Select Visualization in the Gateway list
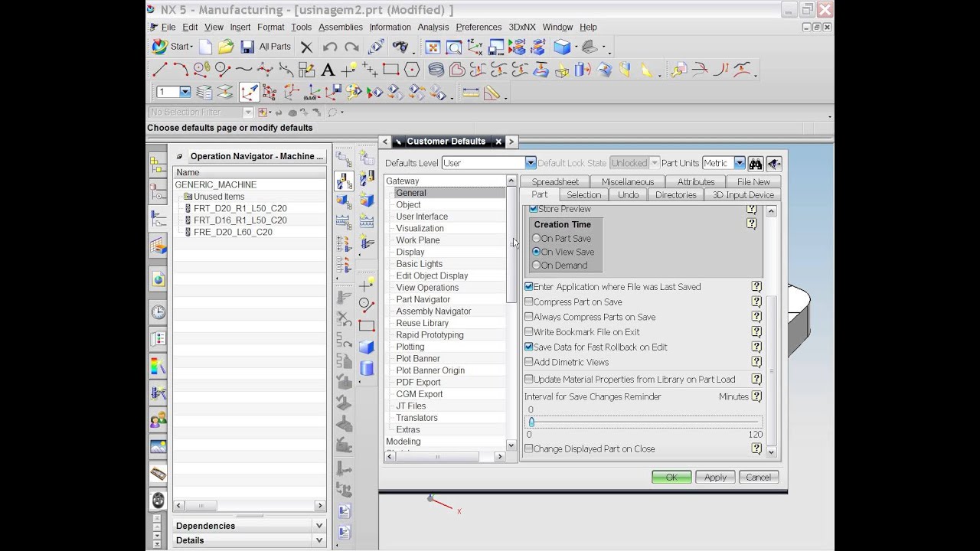980x551 pixels. click(x=420, y=228)
